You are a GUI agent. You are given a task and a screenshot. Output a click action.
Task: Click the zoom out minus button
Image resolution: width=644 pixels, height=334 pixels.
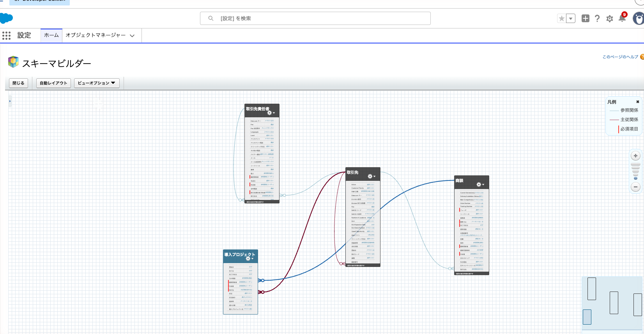click(635, 187)
